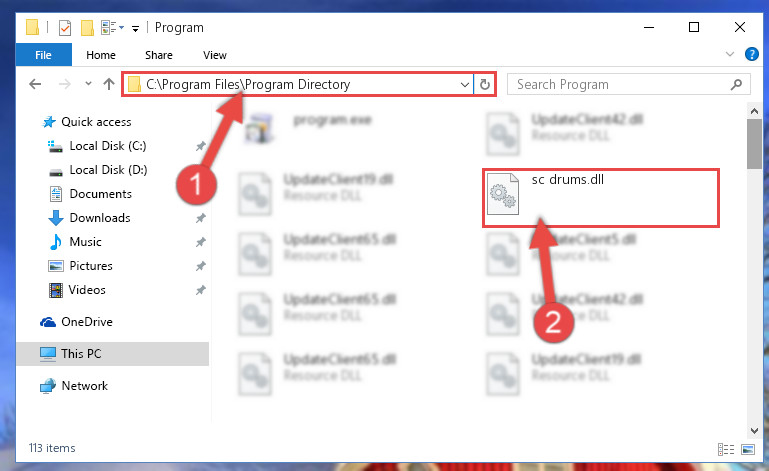Click the Back navigation arrow

point(35,84)
